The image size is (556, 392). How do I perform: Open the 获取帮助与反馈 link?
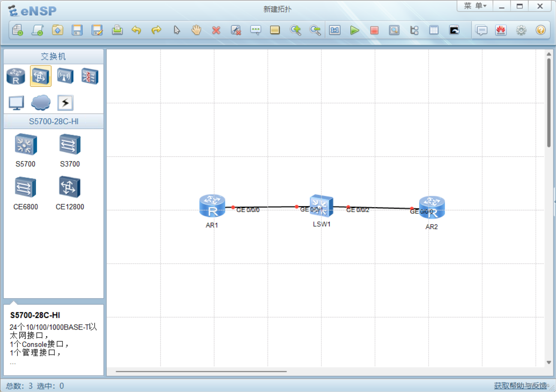521,386
